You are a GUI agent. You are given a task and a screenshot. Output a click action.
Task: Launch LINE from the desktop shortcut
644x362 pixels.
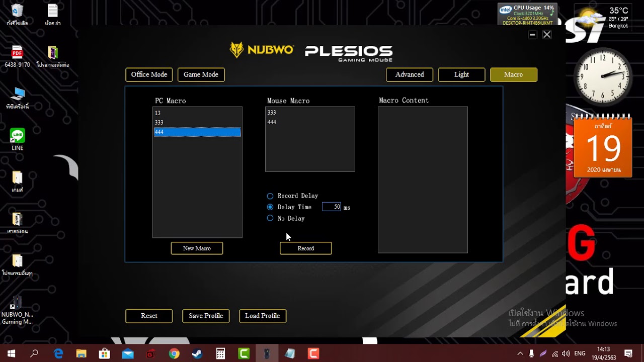[x=17, y=140]
